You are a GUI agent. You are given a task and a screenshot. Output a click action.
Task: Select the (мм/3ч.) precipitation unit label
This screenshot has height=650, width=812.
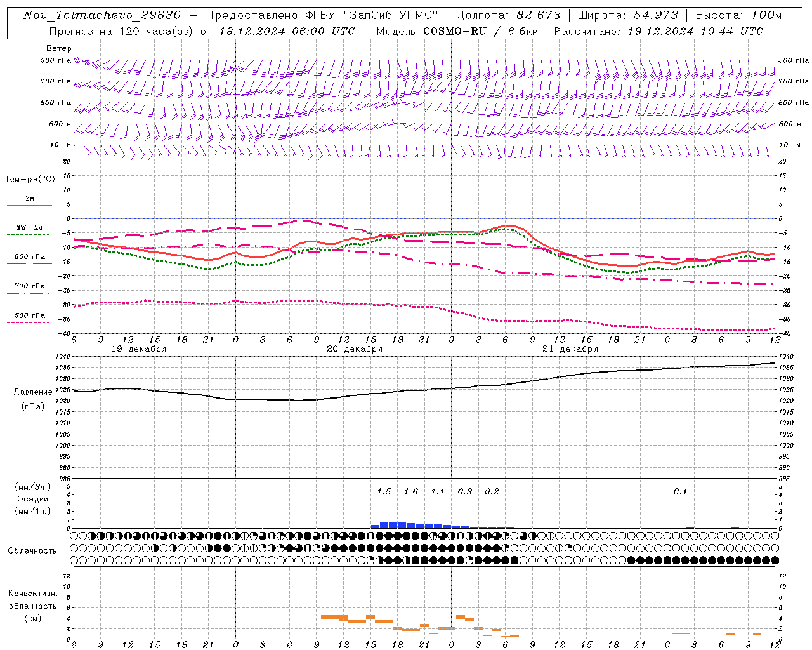pos(32,487)
